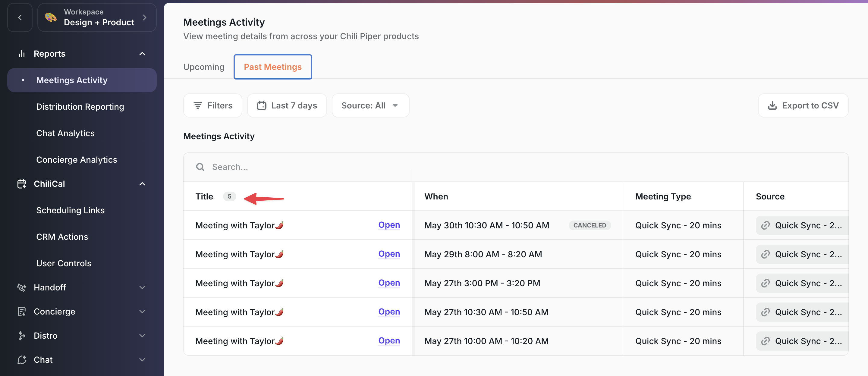Viewport: 868px width, 376px height.
Task: Click Quick Sync source chip for May 27th 3:00 PM
Action: 802,283
